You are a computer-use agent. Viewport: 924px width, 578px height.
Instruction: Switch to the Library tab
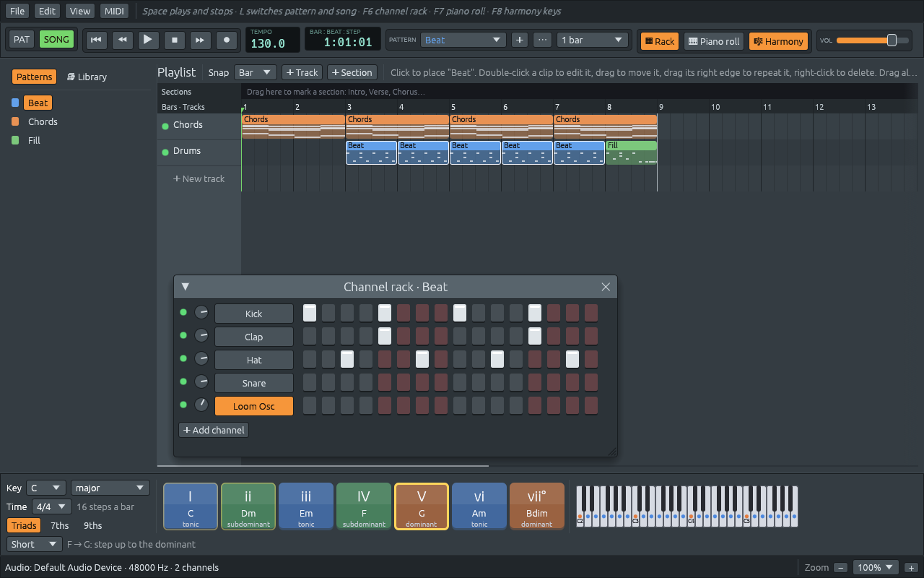pyautogui.click(x=87, y=77)
